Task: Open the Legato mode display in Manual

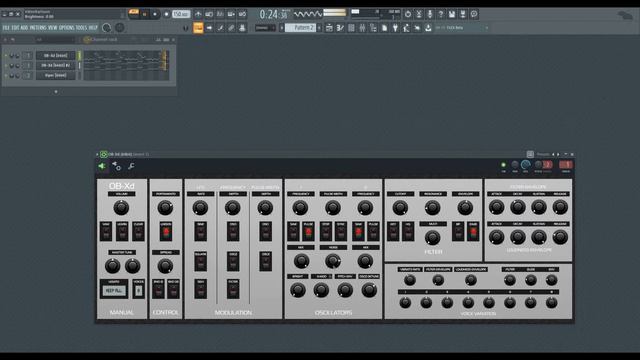Action: click(x=114, y=291)
